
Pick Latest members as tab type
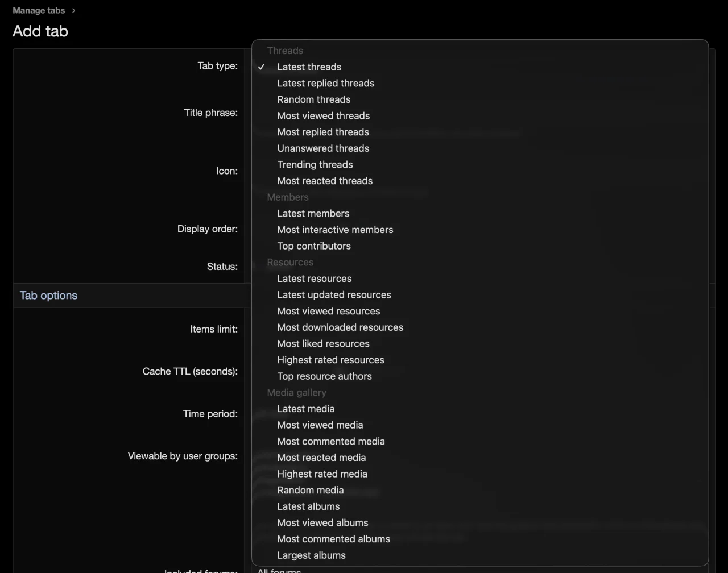pos(313,214)
